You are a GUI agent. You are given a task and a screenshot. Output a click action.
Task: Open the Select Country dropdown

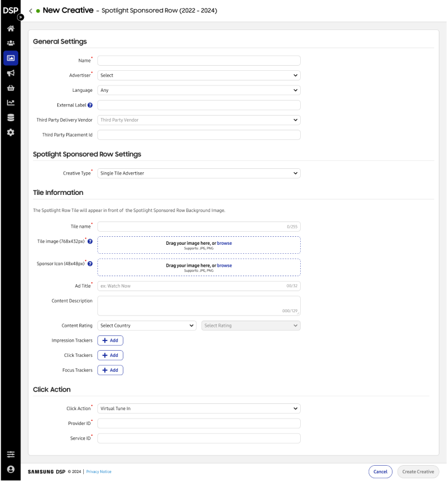pos(147,326)
